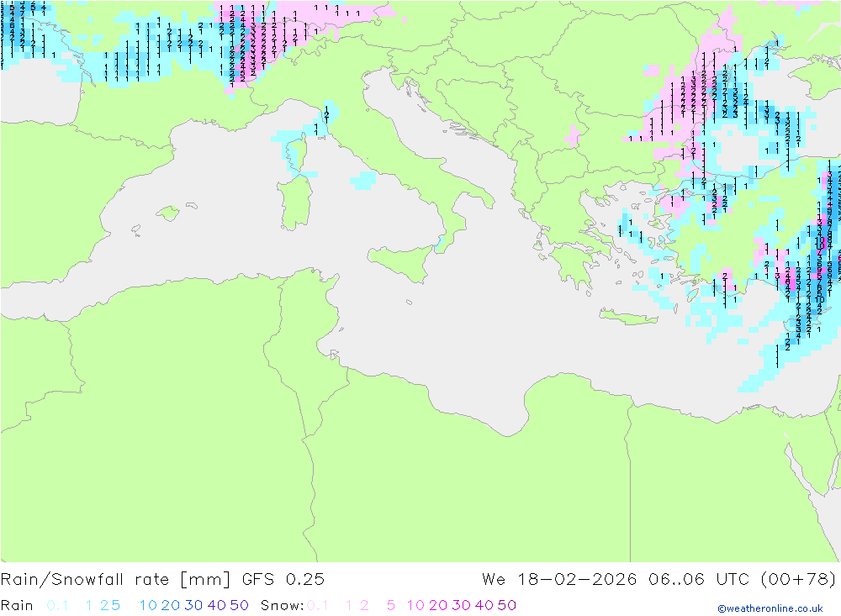Click the 'We' weekday abbreviation

click(x=494, y=580)
